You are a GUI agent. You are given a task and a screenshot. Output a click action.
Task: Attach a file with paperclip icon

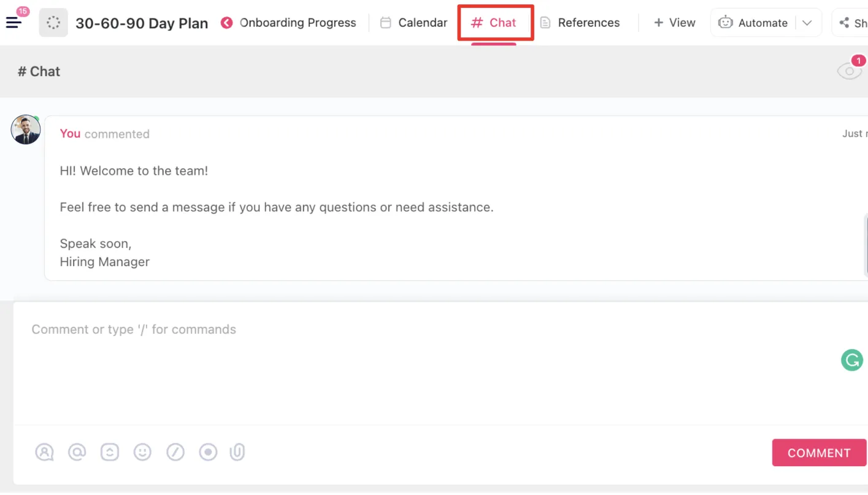tap(237, 452)
